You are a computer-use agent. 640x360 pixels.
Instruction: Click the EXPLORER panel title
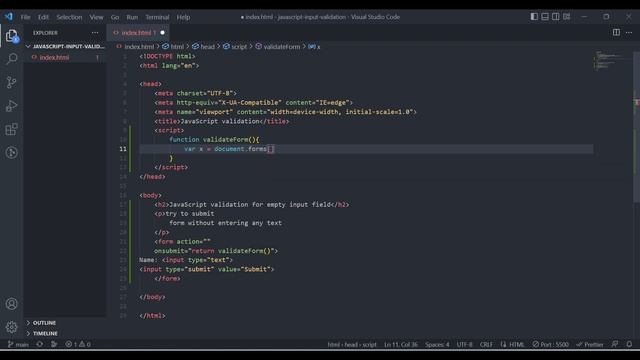pyautogui.click(x=45, y=33)
